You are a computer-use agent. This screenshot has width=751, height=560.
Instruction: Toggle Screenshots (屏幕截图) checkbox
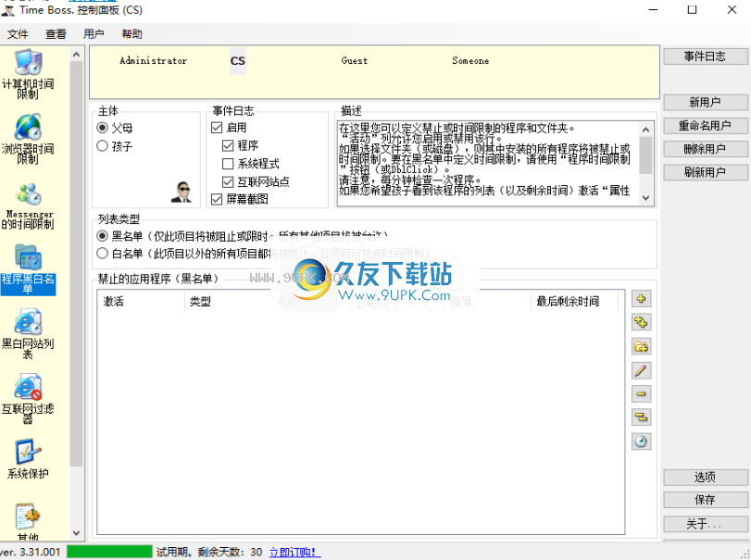point(217,199)
